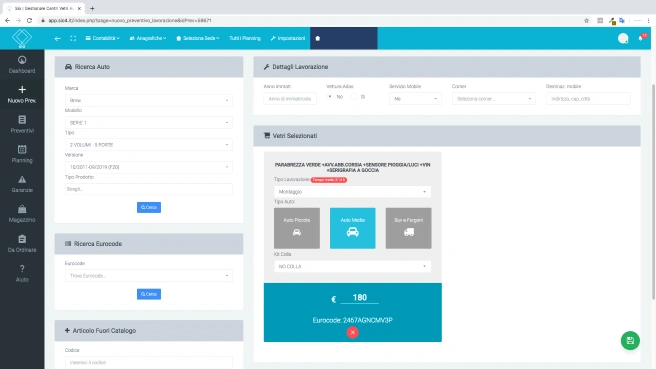The height and width of the screenshot is (369, 656).
Task: Click the price field showing 180
Action: [359, 297]
